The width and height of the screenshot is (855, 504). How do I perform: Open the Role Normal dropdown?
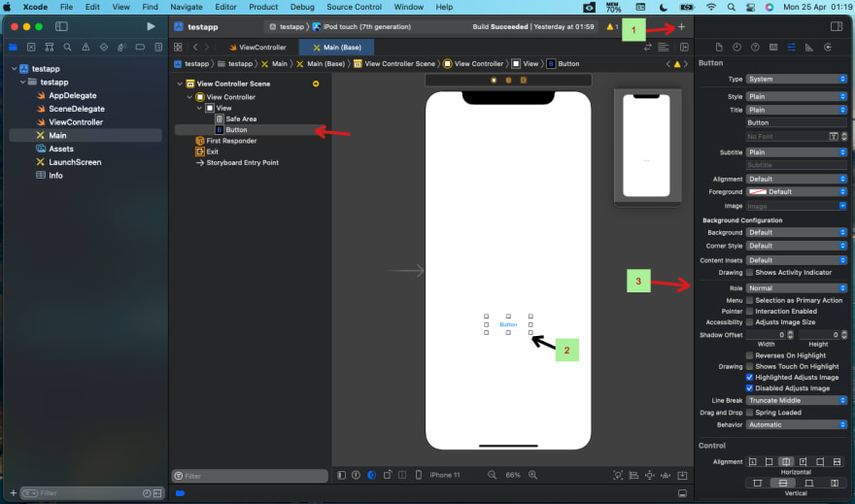point(796,287)
